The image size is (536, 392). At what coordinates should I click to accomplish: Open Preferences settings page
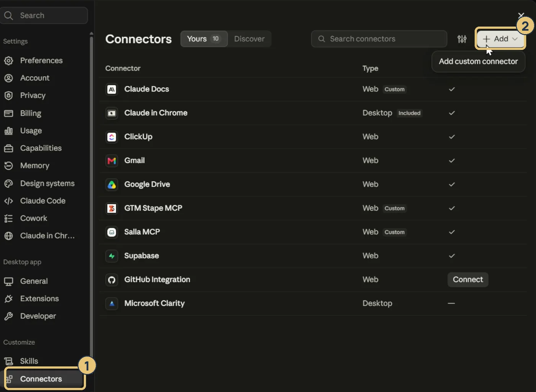click(41, 60)
